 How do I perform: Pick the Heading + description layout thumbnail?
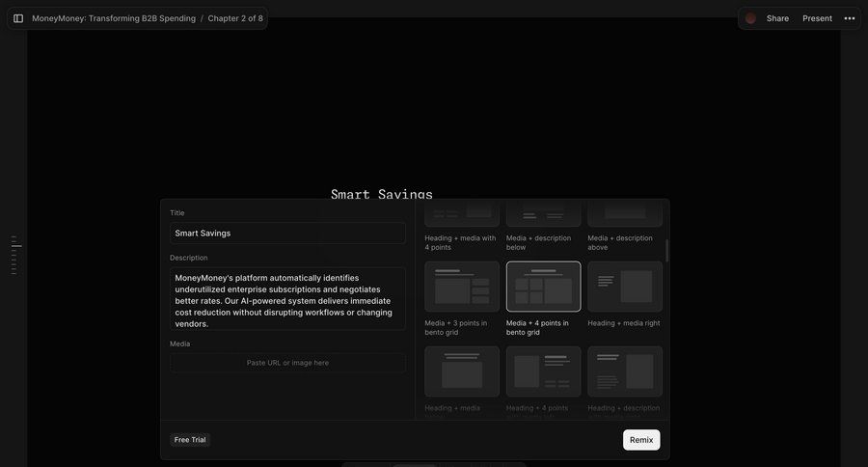coord(624,371)
